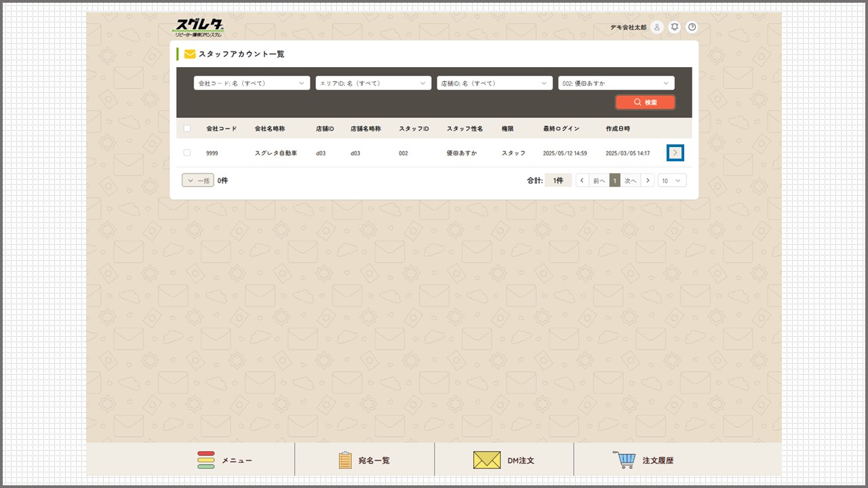Click the 会社名略称 column header
Viewport: 868px width, 488px height.
point(270,129)
